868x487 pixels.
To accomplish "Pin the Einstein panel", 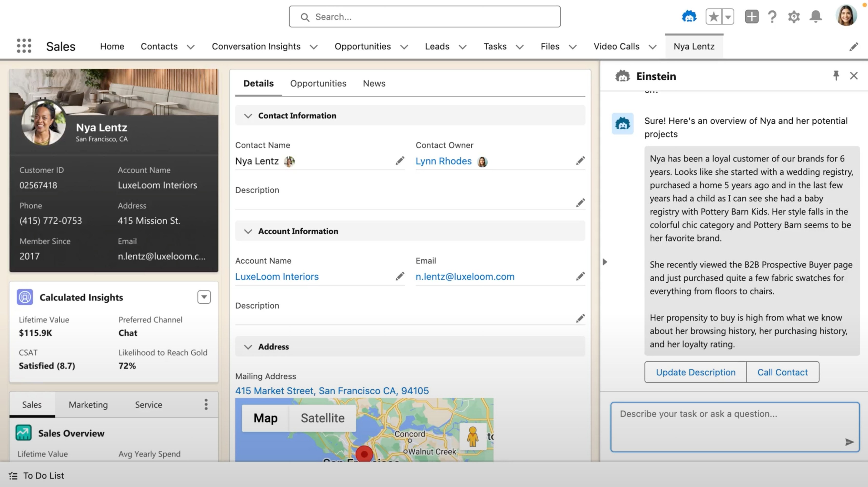I will [x=836, y=76].
